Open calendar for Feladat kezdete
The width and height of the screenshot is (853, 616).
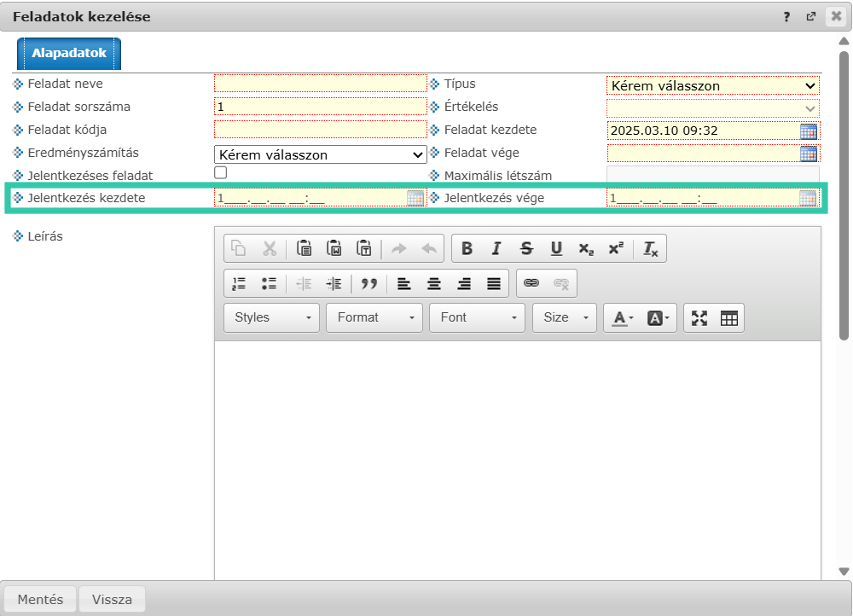click(808, 131)
